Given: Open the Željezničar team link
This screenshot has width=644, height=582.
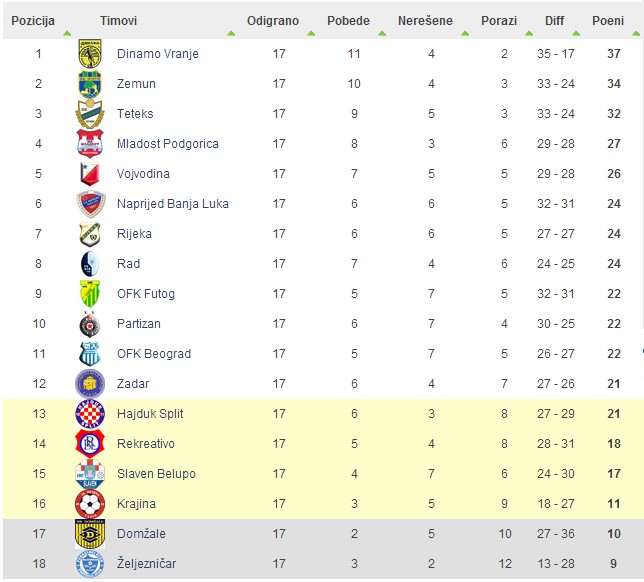Looking at the screenshot, I should (146, 564).
